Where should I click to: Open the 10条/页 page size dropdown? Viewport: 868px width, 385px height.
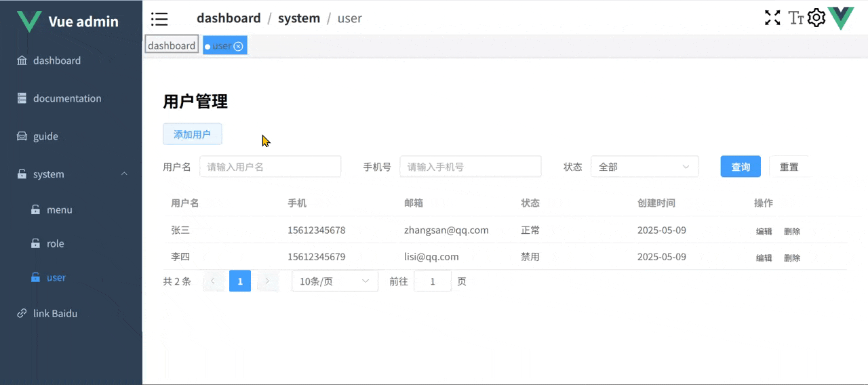tap(335, 281)
